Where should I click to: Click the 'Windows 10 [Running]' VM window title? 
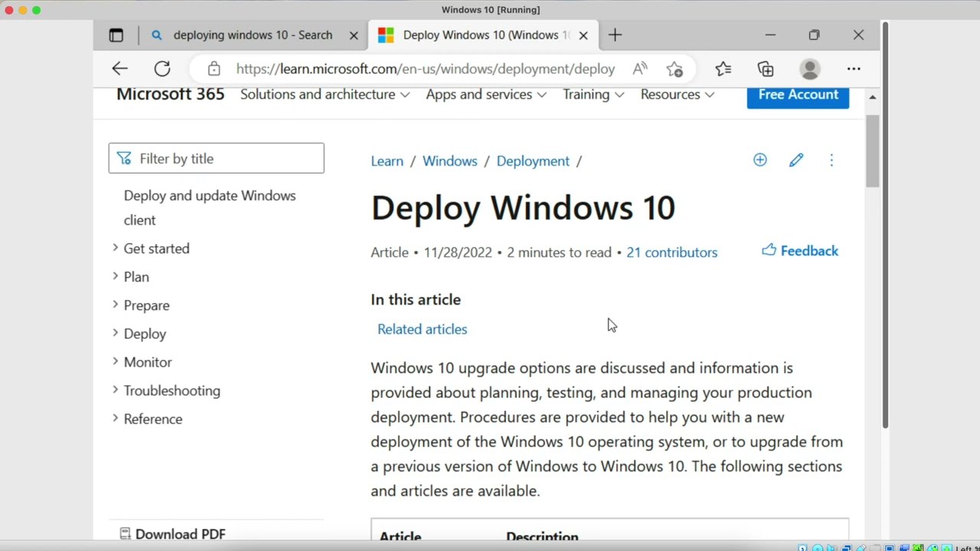click(491, 10)
